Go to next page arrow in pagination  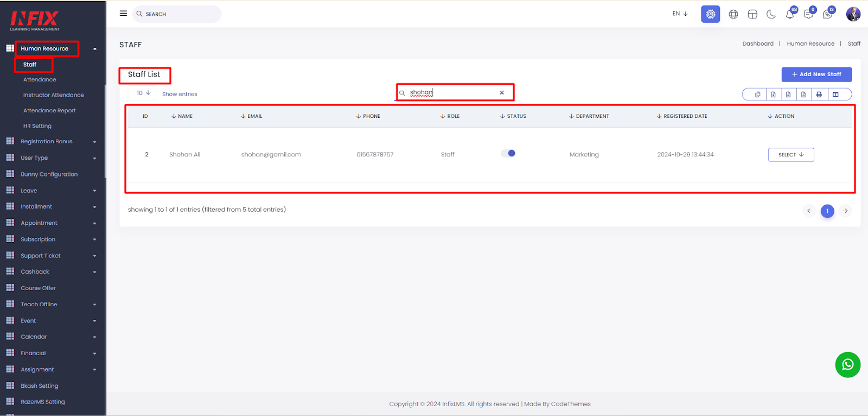845,211
